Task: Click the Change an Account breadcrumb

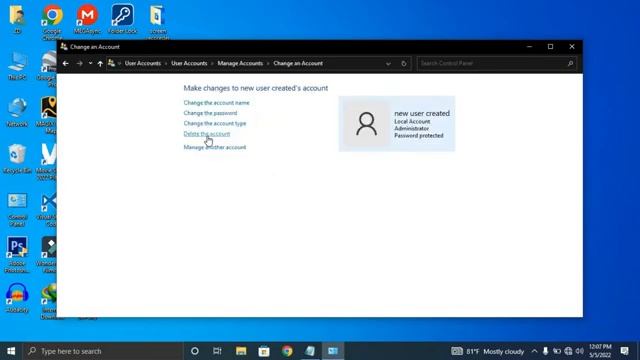Action: (x=298, y=63)
